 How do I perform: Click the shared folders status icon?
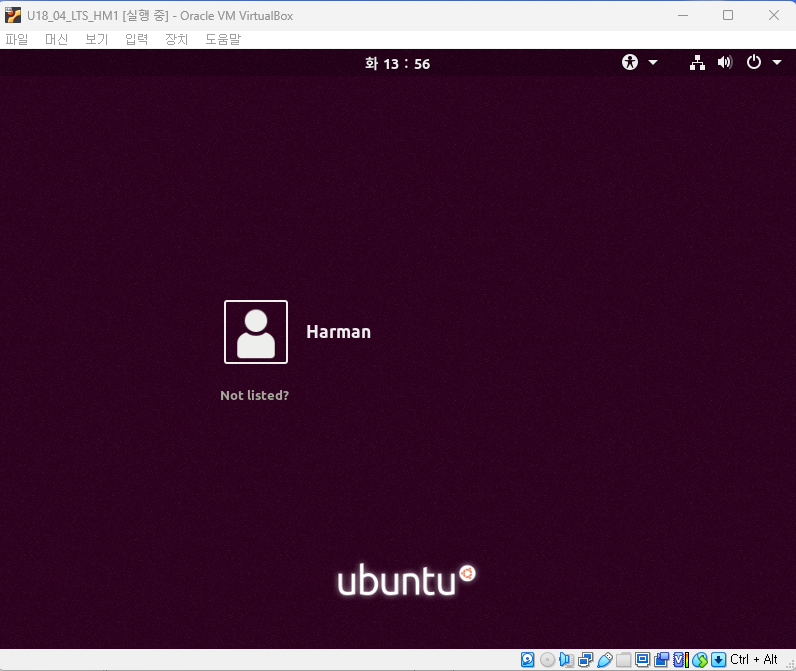pyautogui.click(x=623, y=659)
